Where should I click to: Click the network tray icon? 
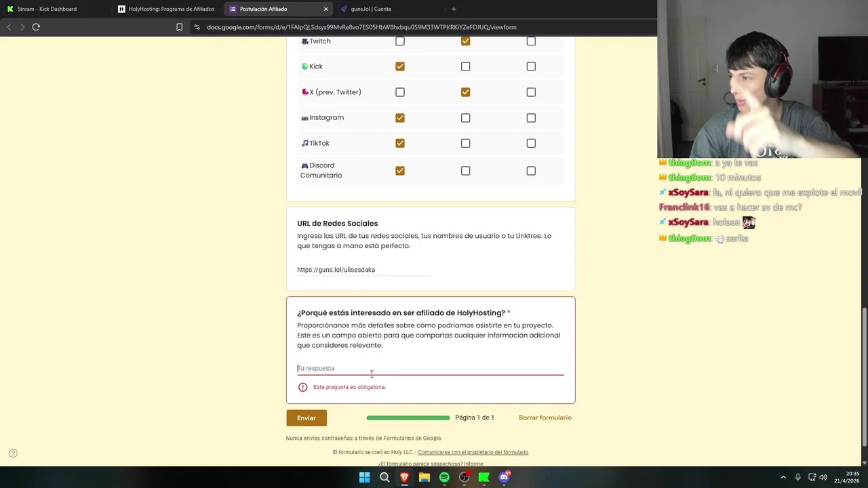point(812,477)
